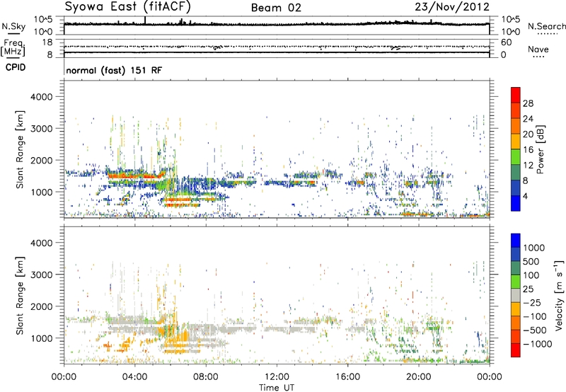
Task: Click the '4000' tick on the power panel
Action: click(x=41, y=97)
